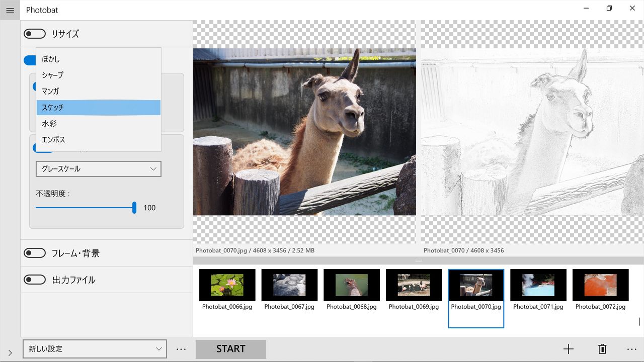Image resolution: width=644 pixels, height=362 pixels.
Task: Select ぼかし from the effect list
Action: point(99,59)
